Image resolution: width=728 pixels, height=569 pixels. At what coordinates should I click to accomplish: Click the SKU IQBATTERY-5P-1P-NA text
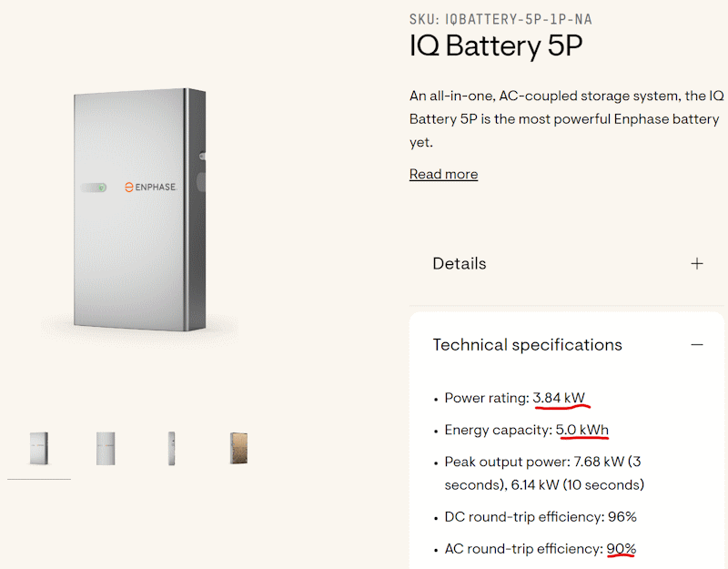[x=500, y=19]
